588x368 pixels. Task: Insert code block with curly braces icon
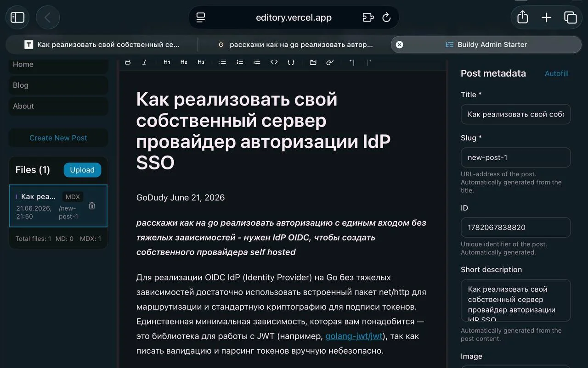291,62
